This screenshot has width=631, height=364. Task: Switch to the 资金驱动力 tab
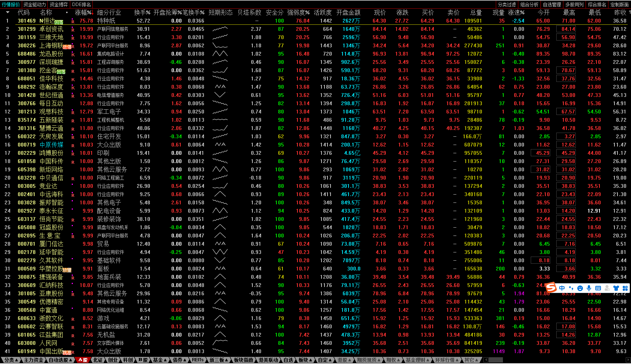pos(34,5)
